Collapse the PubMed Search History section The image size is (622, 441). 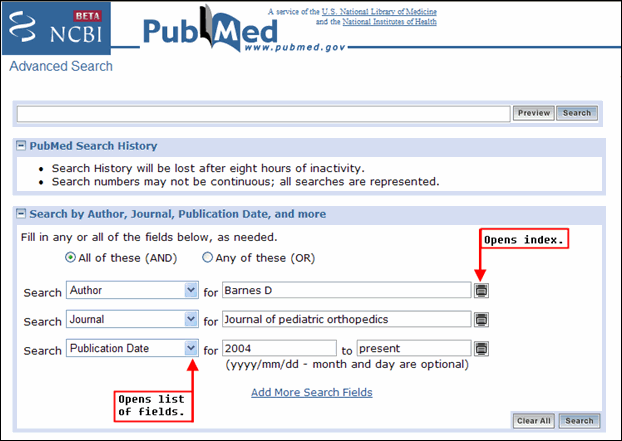point(21,146)
